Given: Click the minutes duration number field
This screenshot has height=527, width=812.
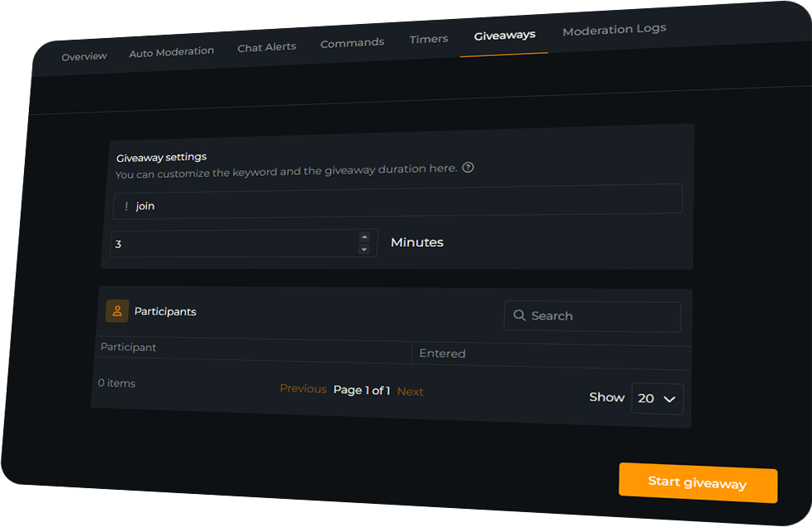Looking at the screenshot, I should pyautogui.click(x=244, y=244).
